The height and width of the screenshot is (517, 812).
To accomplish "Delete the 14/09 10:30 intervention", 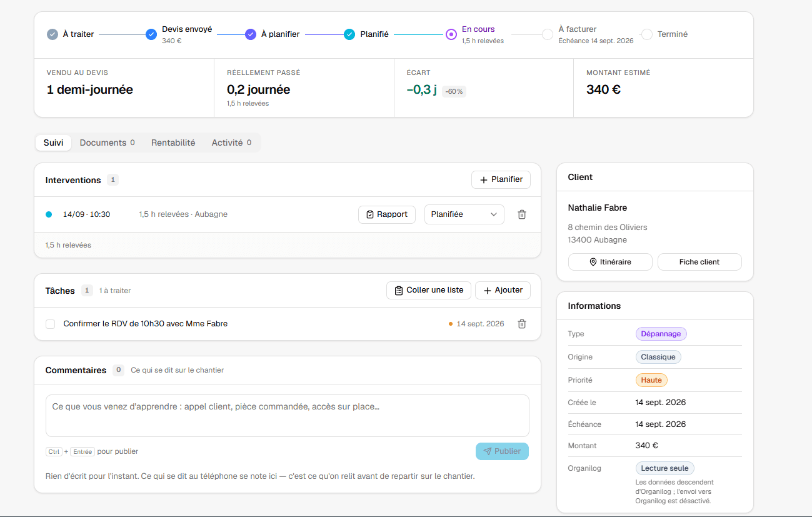I will (x=522, y=214).
